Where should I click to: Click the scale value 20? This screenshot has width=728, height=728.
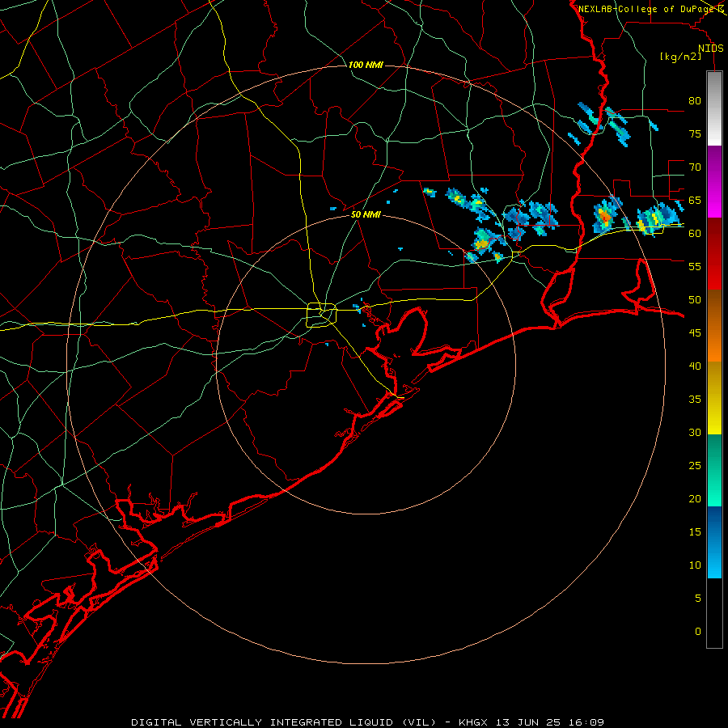click(x=695, y=498)
